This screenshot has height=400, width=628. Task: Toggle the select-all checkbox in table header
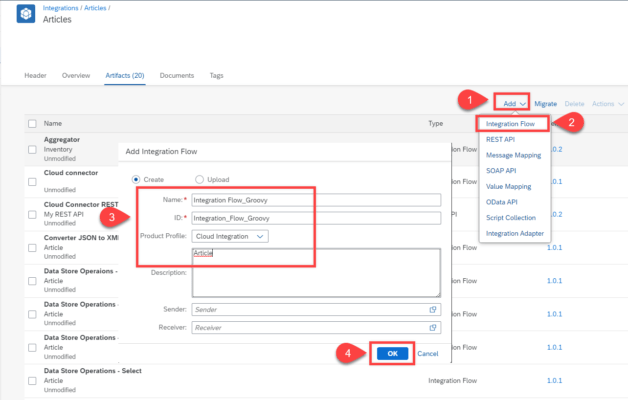click(x=32, y=123)
